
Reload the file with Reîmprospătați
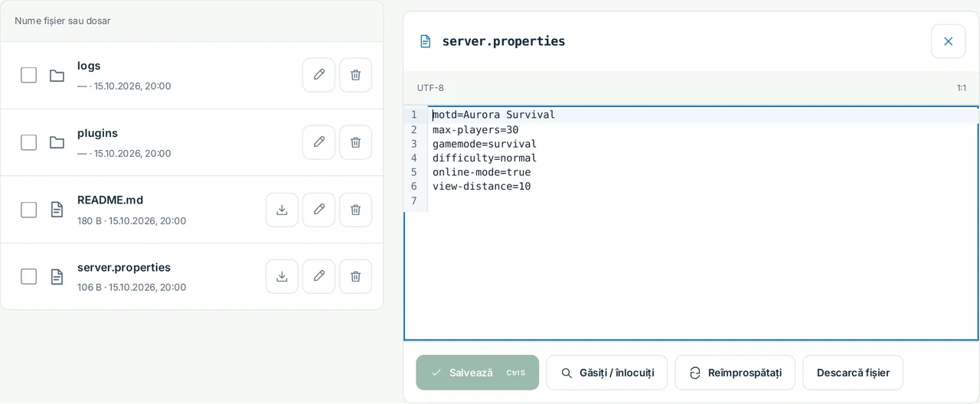(735, 373)
